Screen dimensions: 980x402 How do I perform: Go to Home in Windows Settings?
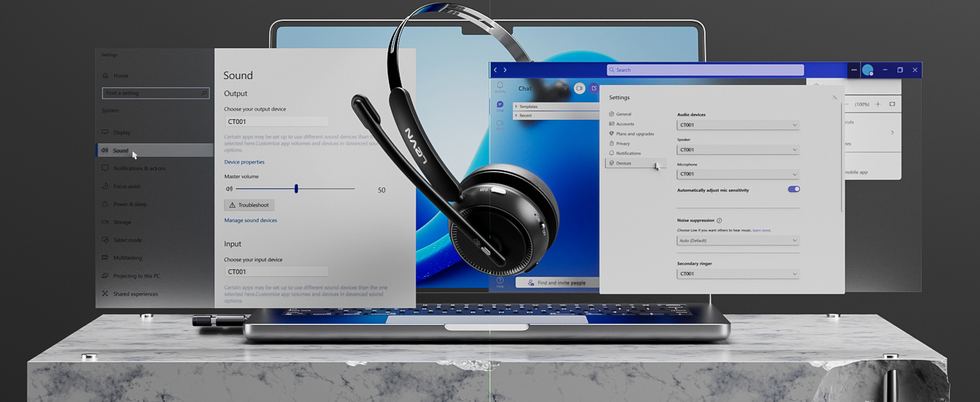115,76
